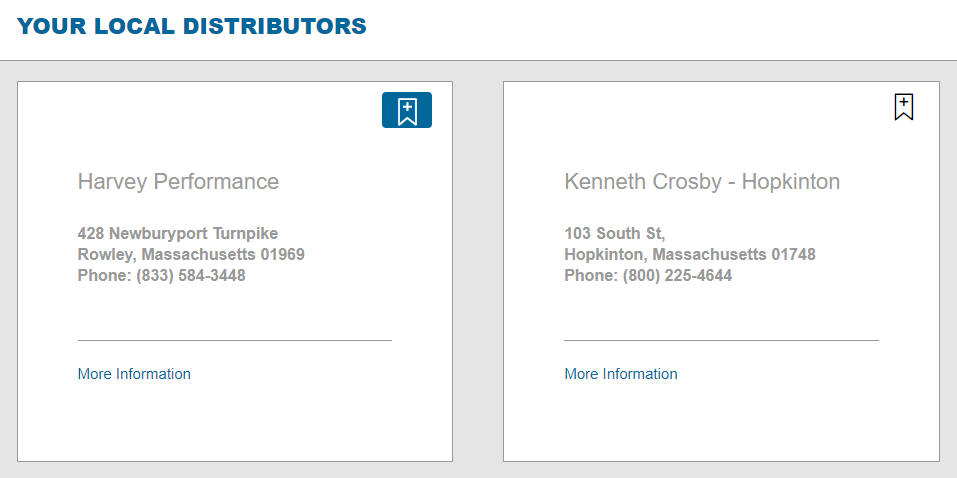
Task: Open More Information for Kenneth Crosby
Action: [x=621, y=374]
